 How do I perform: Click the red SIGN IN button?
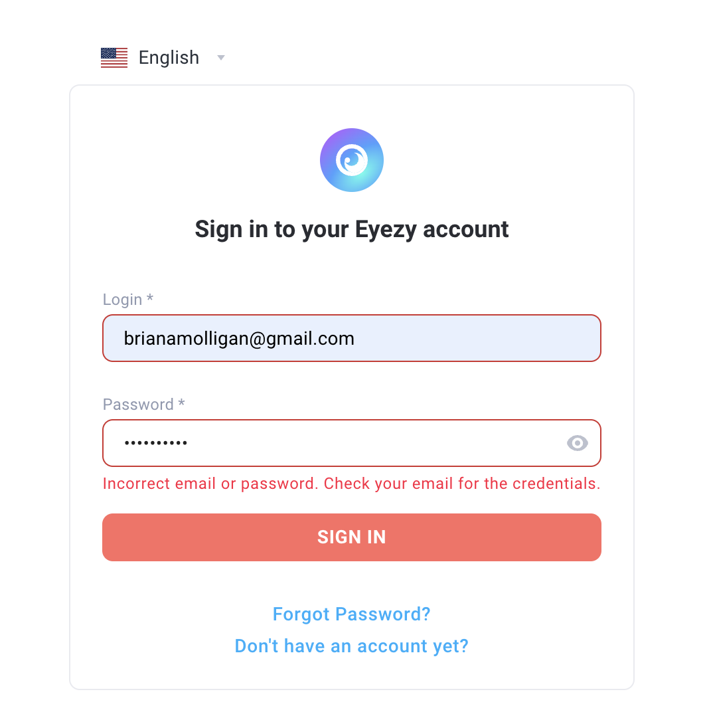click(352, 537)
